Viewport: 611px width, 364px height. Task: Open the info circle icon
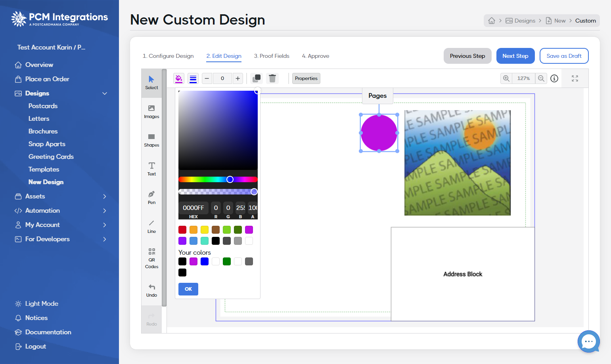[x=554, y=78]
